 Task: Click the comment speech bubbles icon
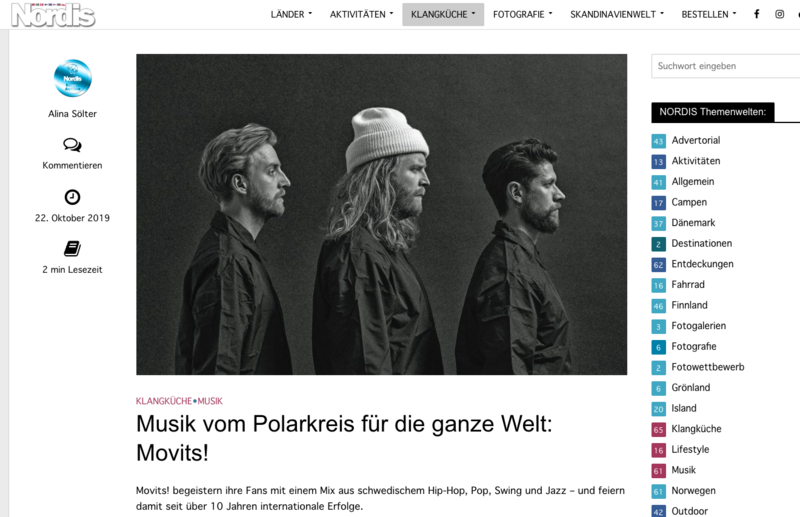72,145
